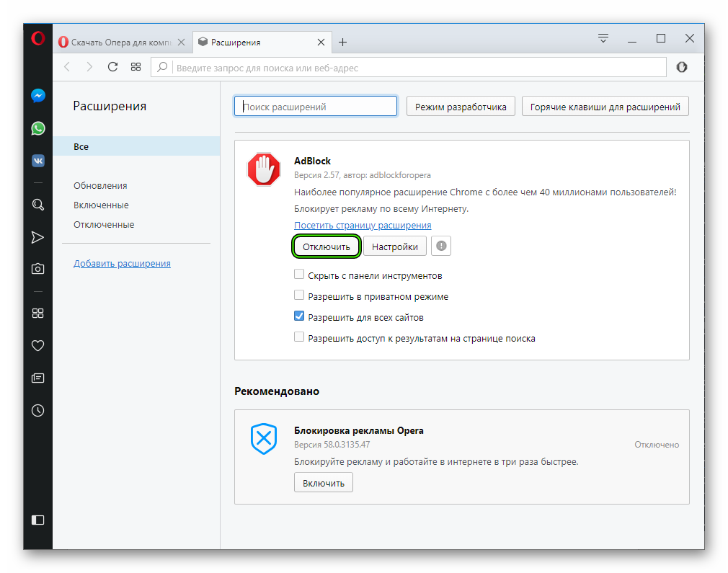This screenshot has width=728, height=573.
Task: Select the Расширения tab
Action: tap(262, 43)
